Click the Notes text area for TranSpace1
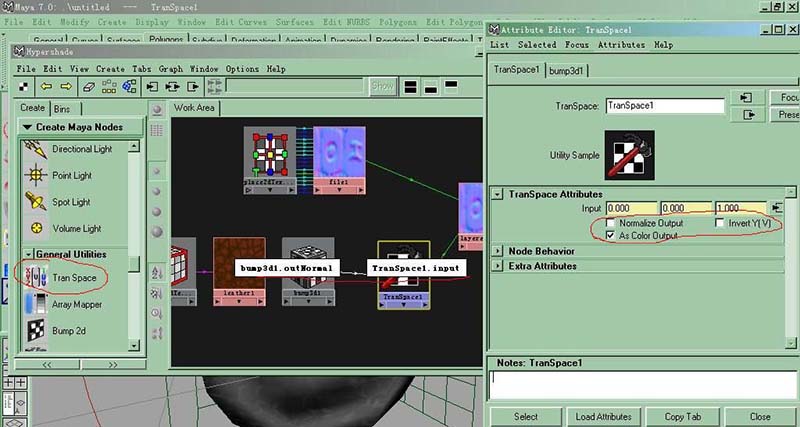800x427 pixels. point(643,385)
